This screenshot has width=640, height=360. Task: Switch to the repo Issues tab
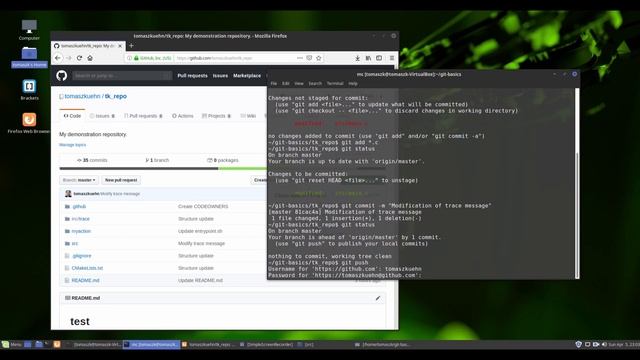(x=102, y=116)
